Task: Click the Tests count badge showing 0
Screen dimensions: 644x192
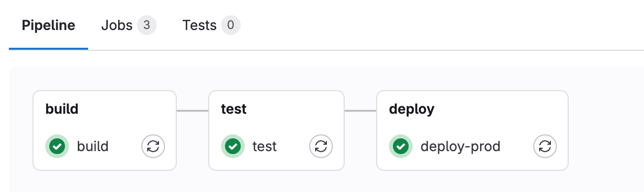Action: pos(231,25)
